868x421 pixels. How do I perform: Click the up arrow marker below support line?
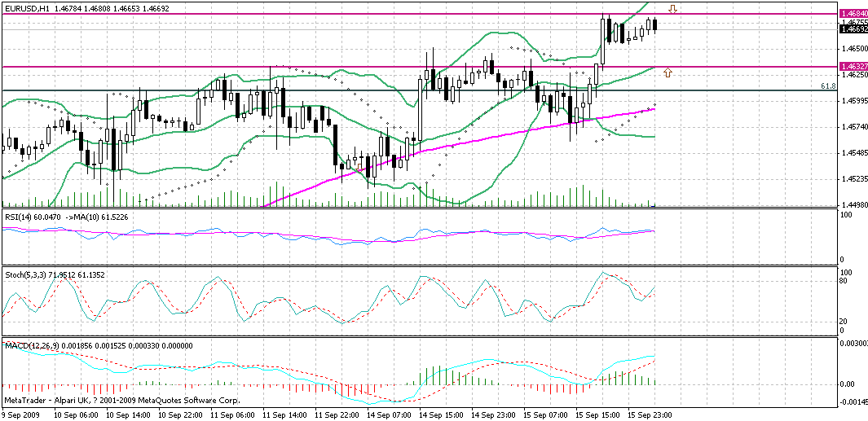tap(668, 72)
